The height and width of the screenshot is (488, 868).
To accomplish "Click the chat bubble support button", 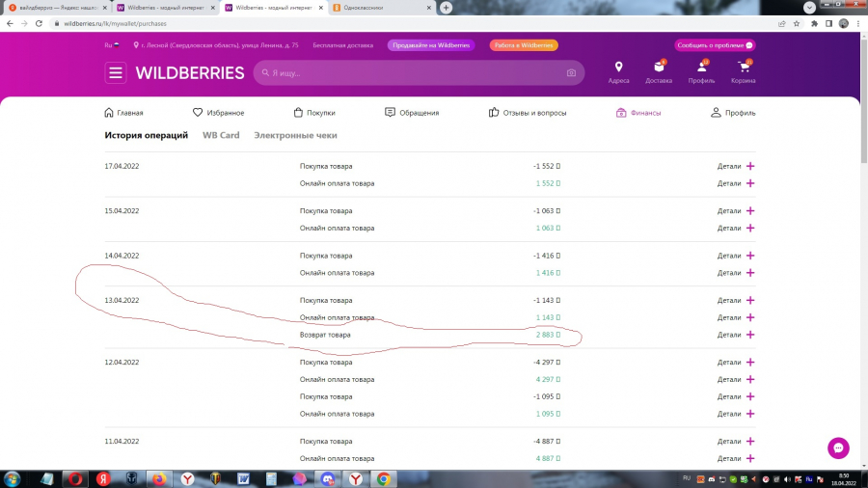I will [838, 448].
